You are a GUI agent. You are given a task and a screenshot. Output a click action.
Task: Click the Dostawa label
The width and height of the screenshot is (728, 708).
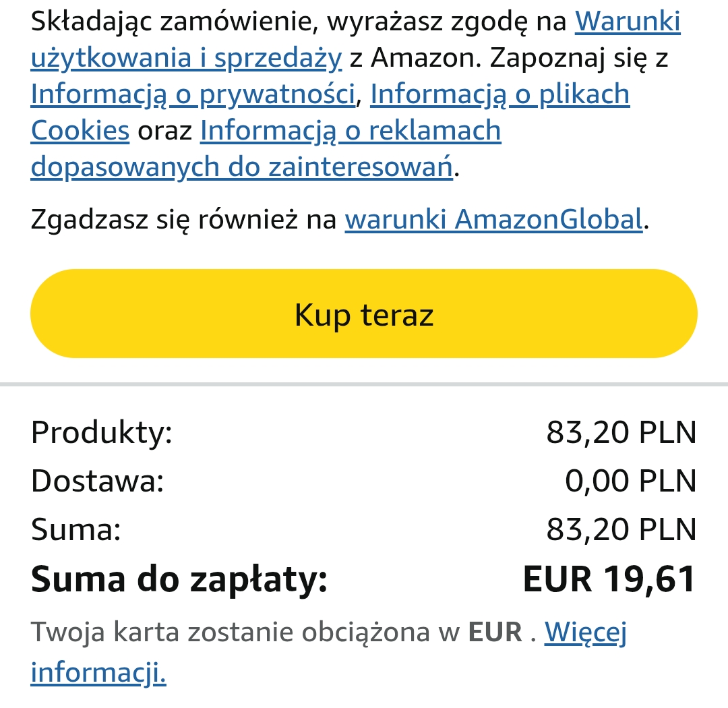click(x=98, y=481)
